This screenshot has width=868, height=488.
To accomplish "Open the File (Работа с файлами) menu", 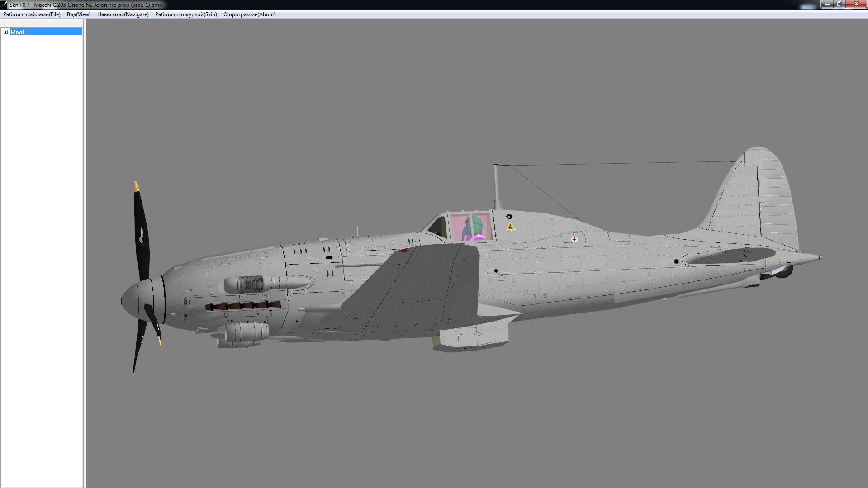I will [32, 14].
